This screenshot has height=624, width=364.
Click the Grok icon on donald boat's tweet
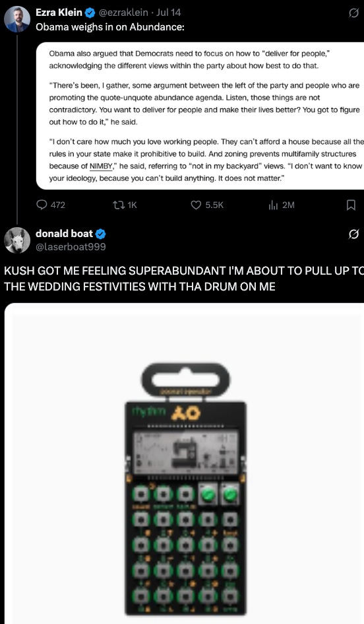click(353, 234)
